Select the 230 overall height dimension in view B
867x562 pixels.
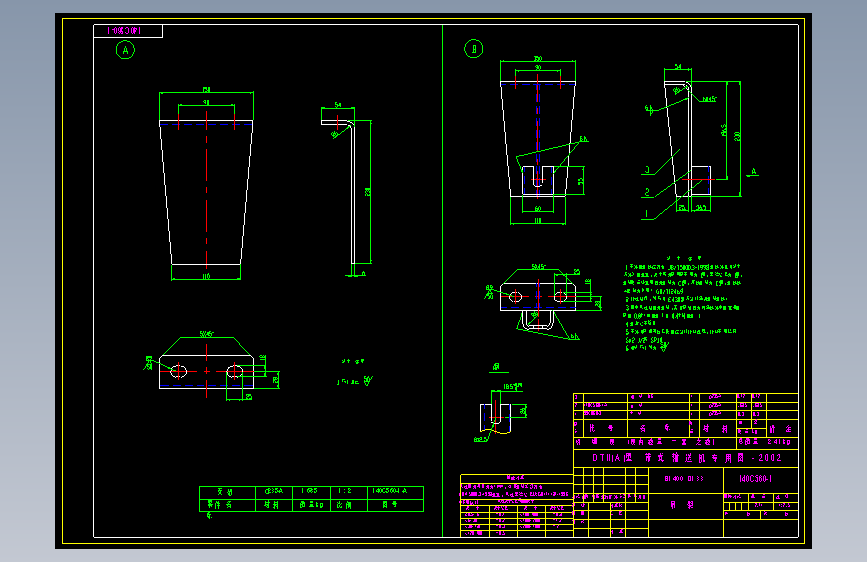[737, 136]
